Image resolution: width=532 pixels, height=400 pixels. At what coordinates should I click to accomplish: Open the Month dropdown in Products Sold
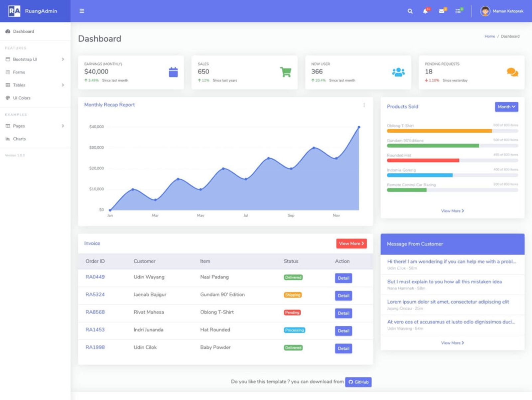[x=506, y=107]
